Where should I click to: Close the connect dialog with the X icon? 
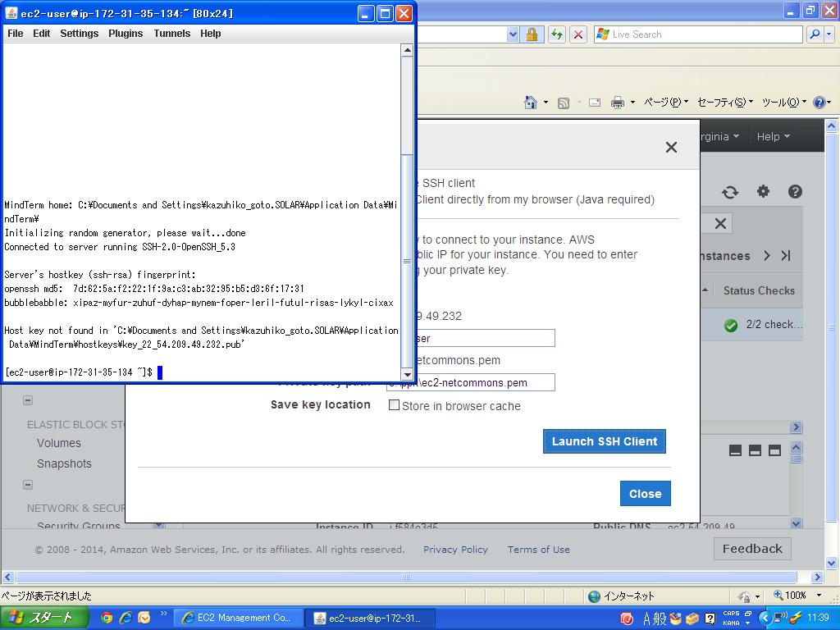coord(671,148)
